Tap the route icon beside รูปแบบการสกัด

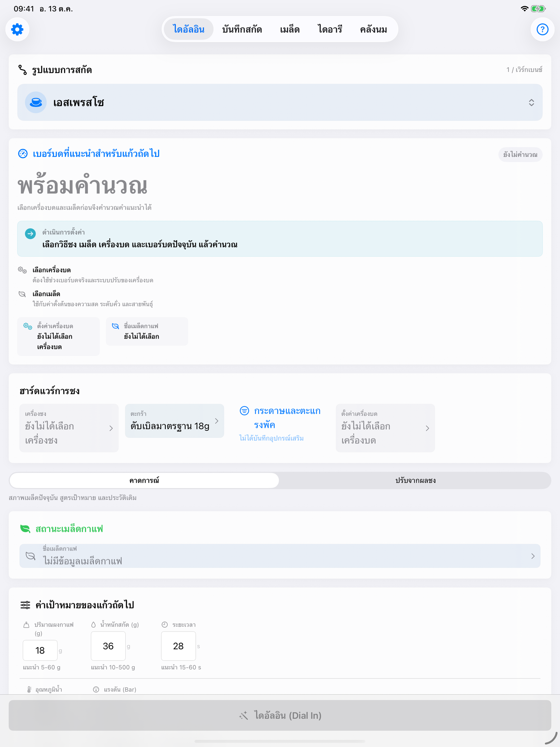tap(23, 70)
